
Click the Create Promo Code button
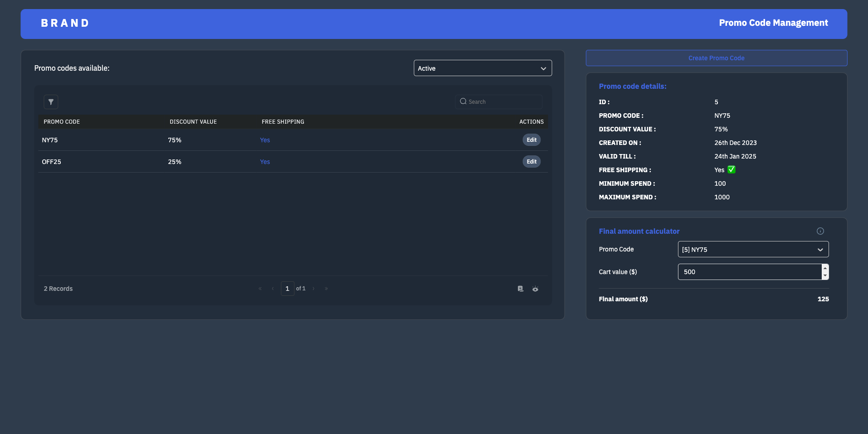point(716,58)
